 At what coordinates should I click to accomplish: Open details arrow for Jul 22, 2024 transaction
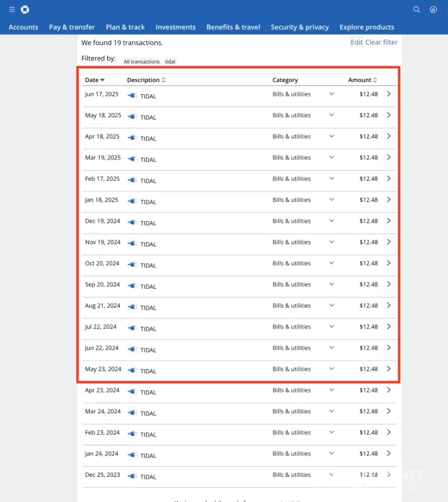click(x=389, y=326)
